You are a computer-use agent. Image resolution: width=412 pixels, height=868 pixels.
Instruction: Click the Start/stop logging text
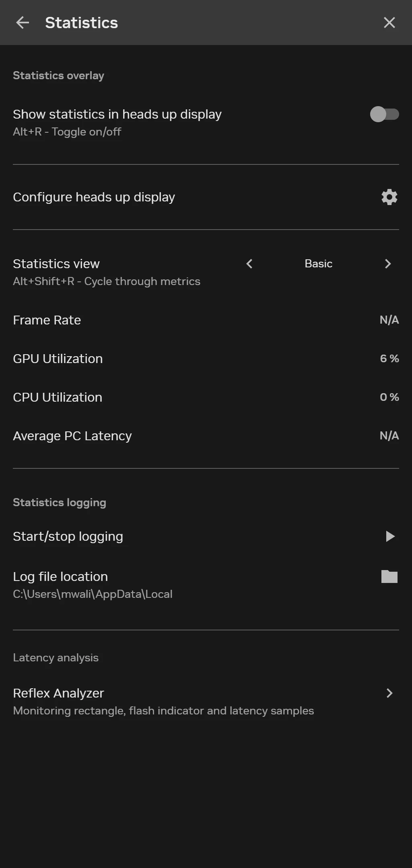(x=68, y=536)
